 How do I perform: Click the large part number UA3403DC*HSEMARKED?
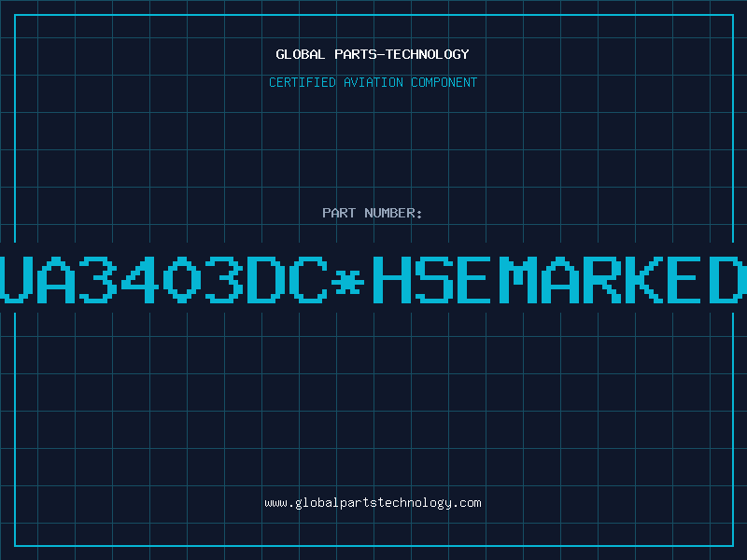[x=373, y=279]
